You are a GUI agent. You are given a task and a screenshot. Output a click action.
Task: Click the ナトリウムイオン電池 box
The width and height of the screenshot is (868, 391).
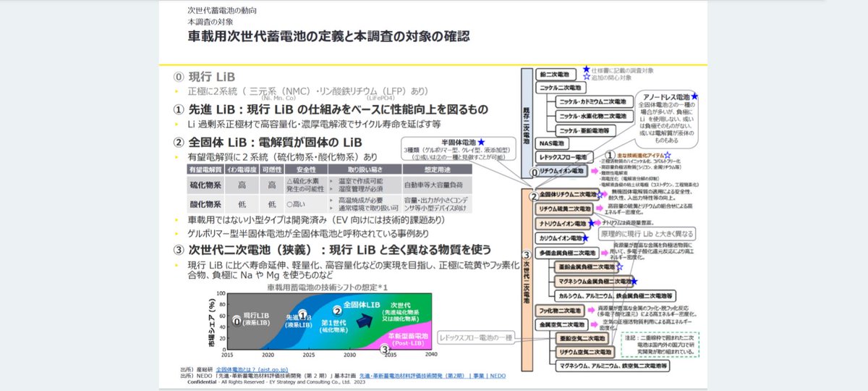[x=563, y=224]
